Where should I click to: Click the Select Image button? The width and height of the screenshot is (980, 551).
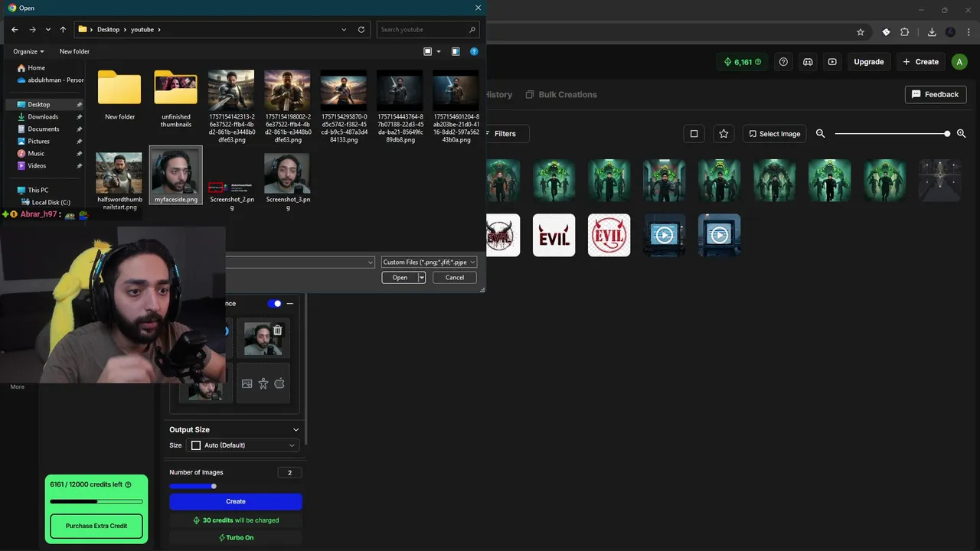click(x=774, y=133)
